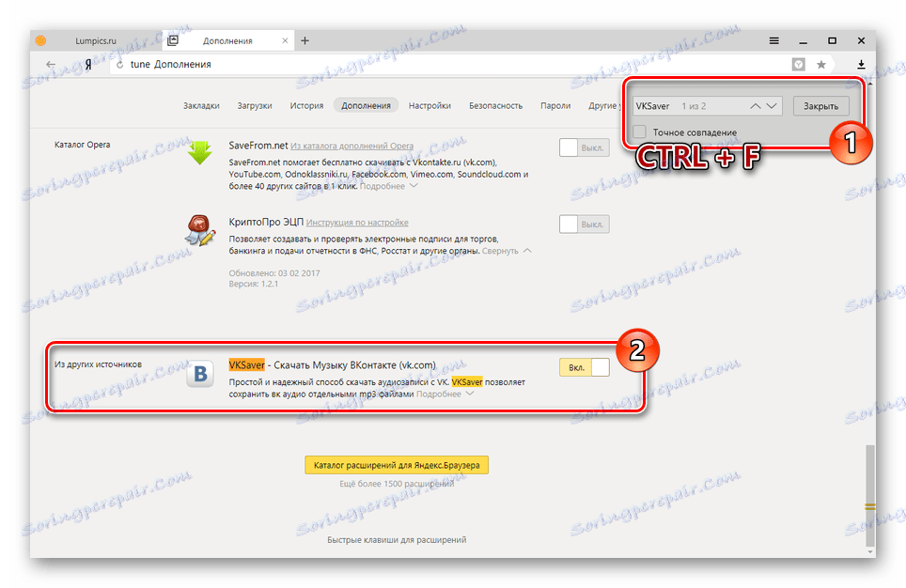The height and width of the screenshot is (588, 906).
Task: Select the Дополнения settings section
Action: (366, 106)
